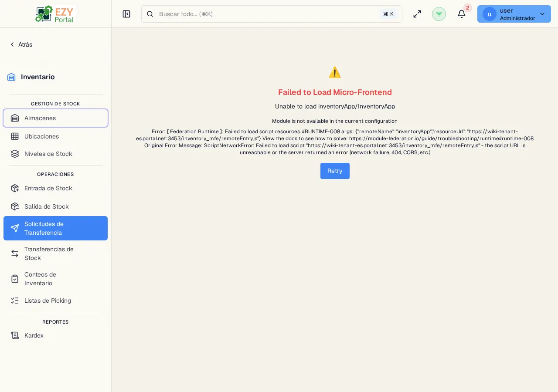
Task: Click the Entrada de Stock package icon
Action: tap(15, 188)
